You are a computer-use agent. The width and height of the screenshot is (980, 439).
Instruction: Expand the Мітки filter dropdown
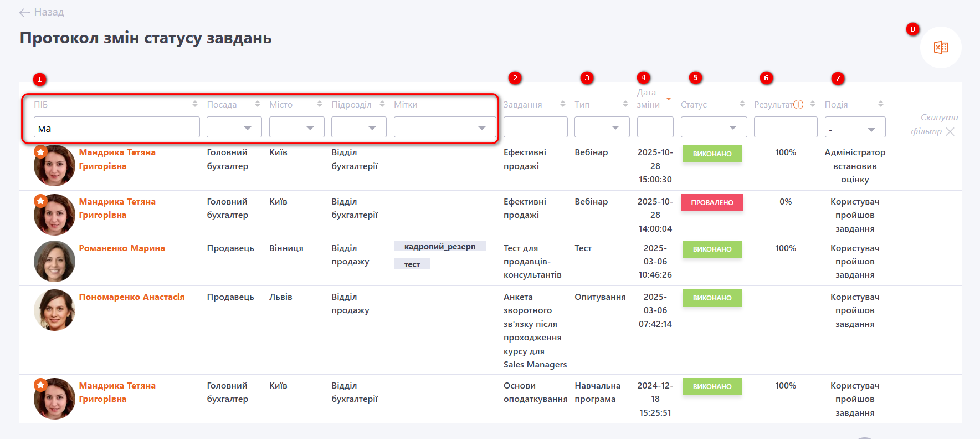pos(444,127)
